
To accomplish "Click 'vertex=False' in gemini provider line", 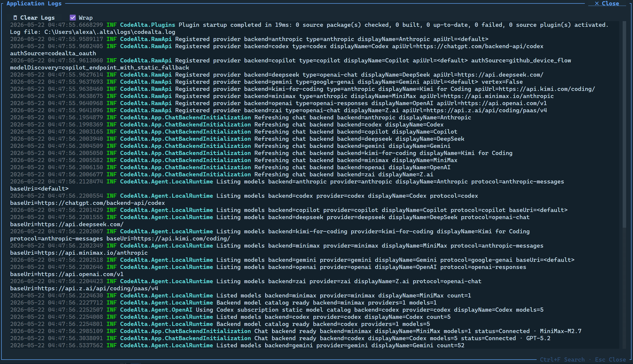I will [x=502, y=82].
